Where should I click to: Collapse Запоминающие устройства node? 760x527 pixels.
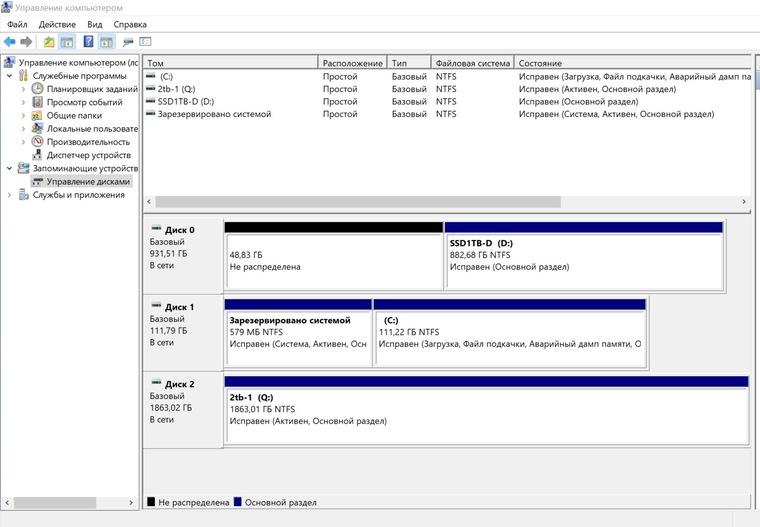9,168
